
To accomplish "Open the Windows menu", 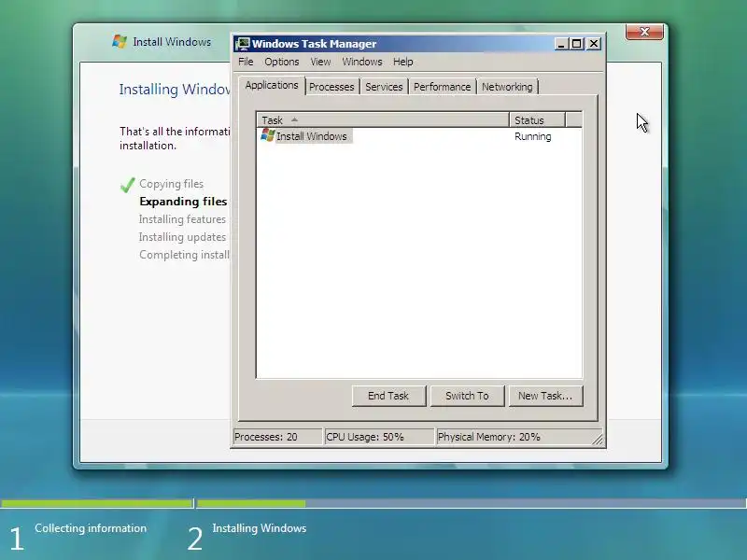I will click(x=362, y=62).
